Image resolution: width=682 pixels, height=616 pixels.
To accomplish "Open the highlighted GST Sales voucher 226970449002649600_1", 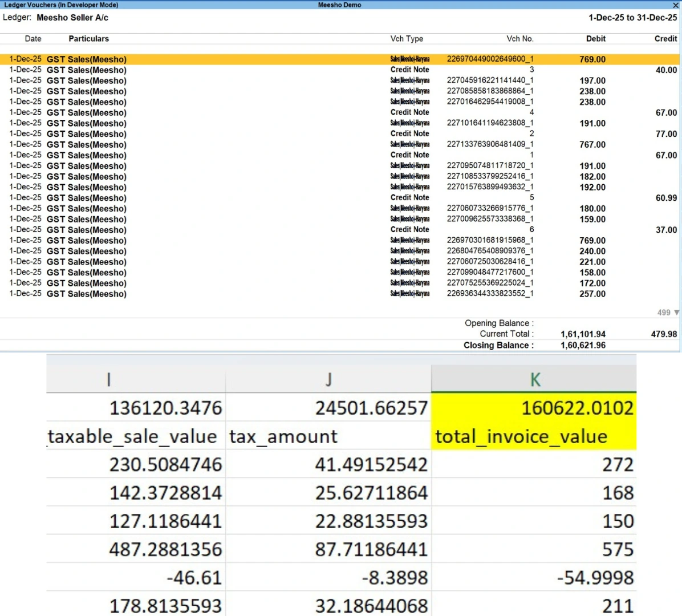I will pos(228,59).
